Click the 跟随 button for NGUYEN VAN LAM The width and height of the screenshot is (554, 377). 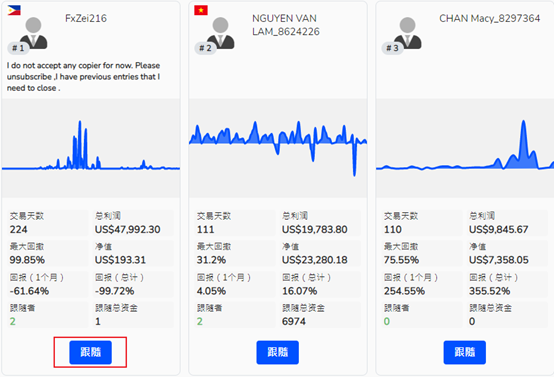pos(277,352)
